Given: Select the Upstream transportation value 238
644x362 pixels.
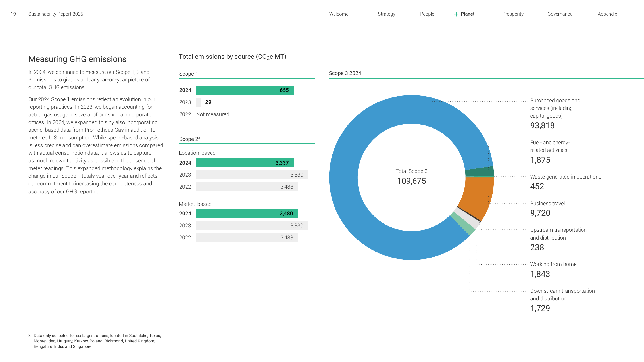Looking at the screenshot, I should [537, 247].
